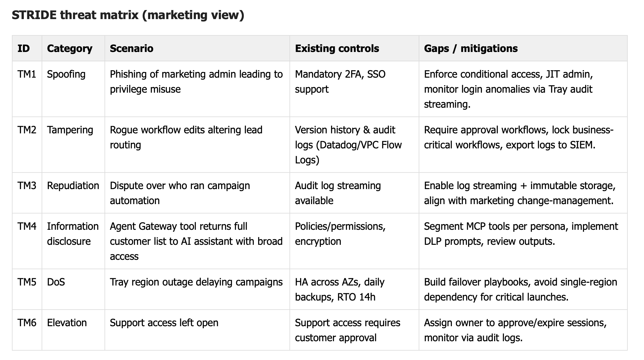Click the phishing of marketing admin scenario
Viewport: 644px width, 360px height.
coord(196,82)
